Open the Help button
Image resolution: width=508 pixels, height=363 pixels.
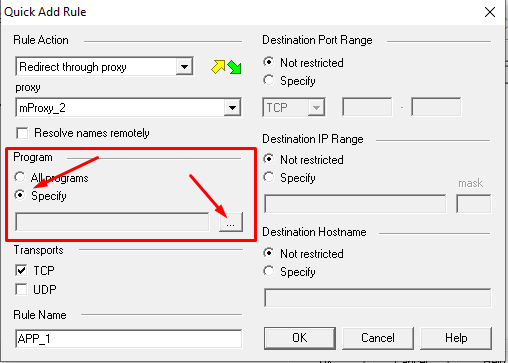(x=456, y=338)
